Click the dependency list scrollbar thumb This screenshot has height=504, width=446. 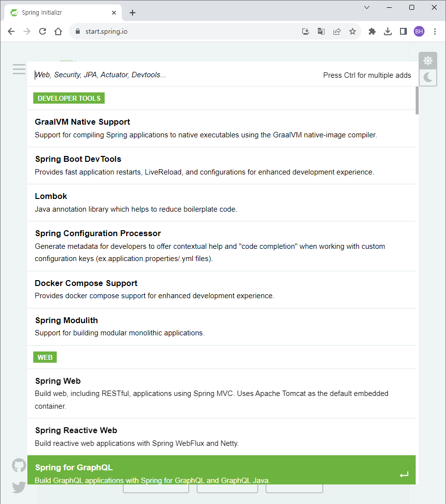[x=417, y=100]
